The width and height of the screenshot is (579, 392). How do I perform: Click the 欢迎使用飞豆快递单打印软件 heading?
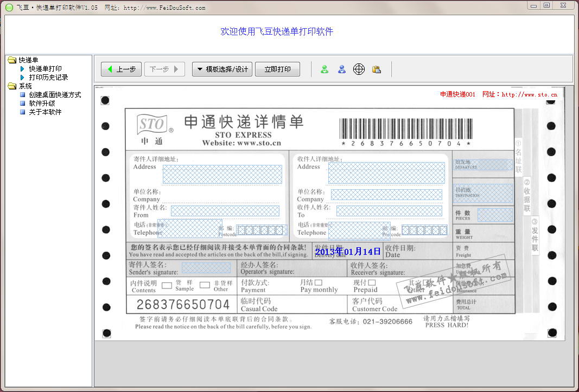pyautogui.click(x=277, y=31)
